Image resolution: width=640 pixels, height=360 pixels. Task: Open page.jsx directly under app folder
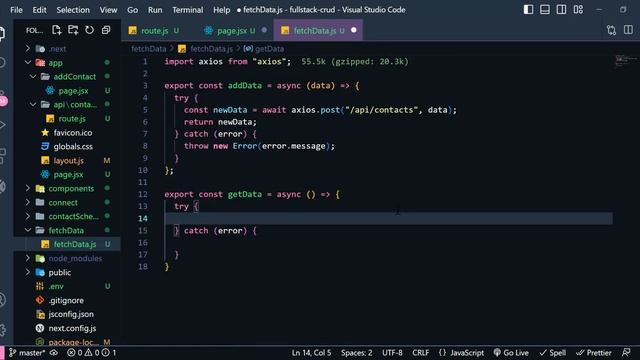click(68, 174)
